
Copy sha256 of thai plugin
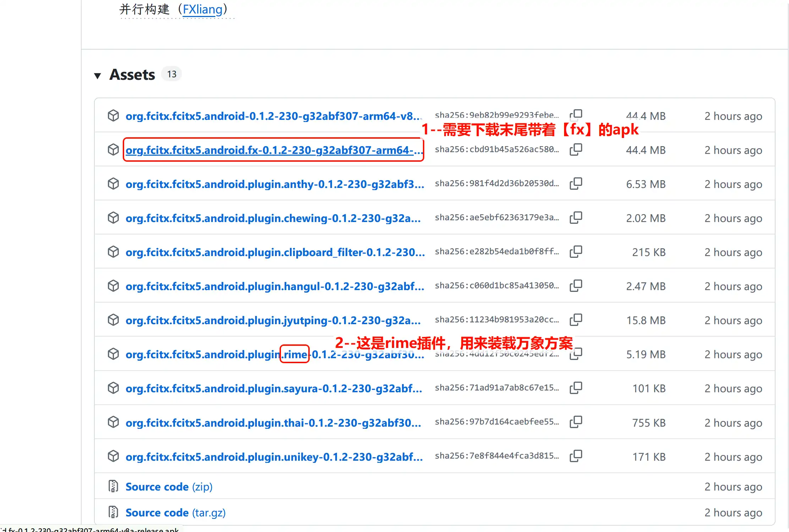point(576,422)
